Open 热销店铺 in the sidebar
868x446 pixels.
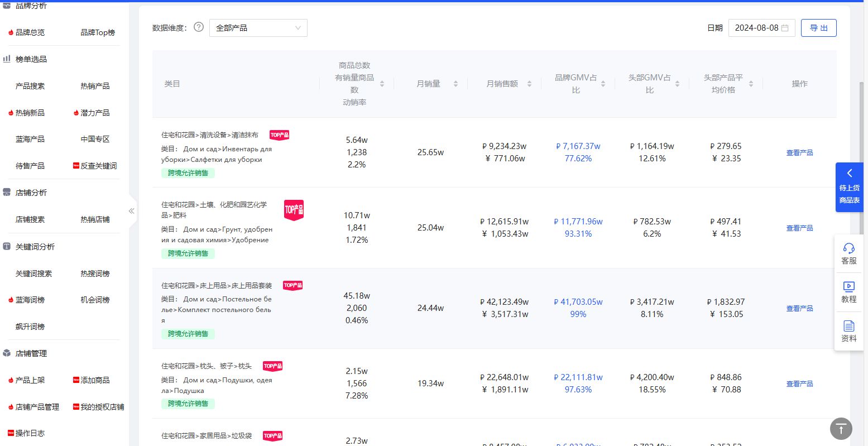(95, 219)
